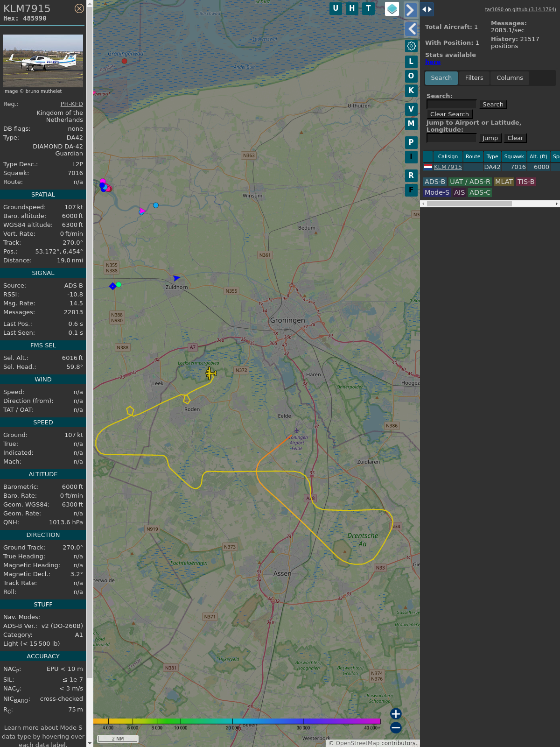Screen dimensions: 560x747
Task: Open the Filters tab
Action: pos(474,78)
